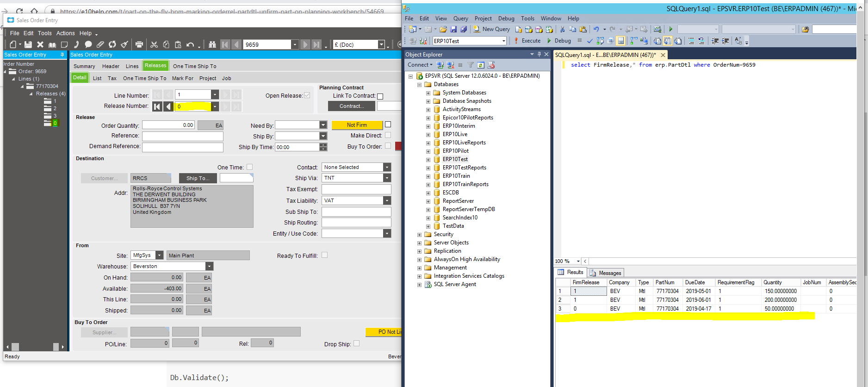Check the Ready To Fulfill box
The width and height of the screenshot is (868, 387).
coord(324,255)
